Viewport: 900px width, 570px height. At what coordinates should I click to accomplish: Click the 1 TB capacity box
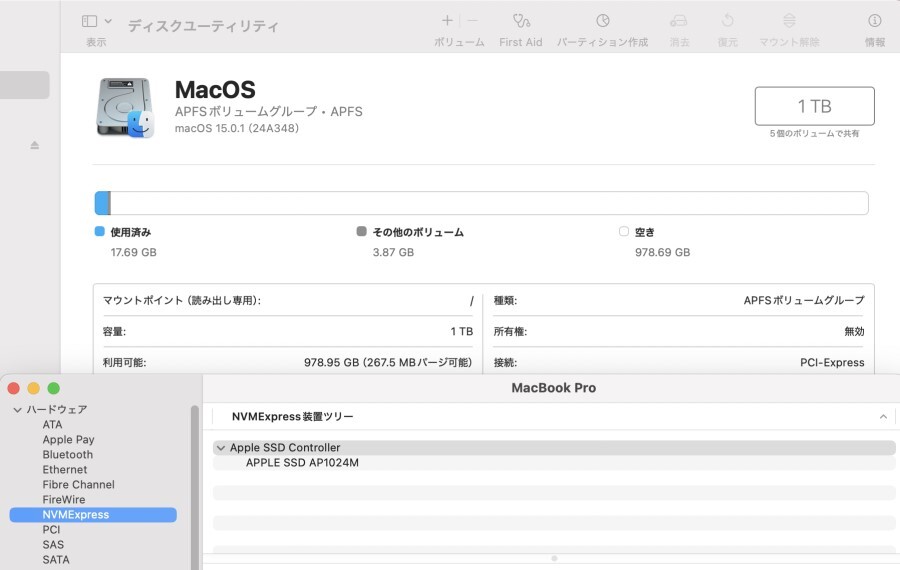(x=814, y=106)
